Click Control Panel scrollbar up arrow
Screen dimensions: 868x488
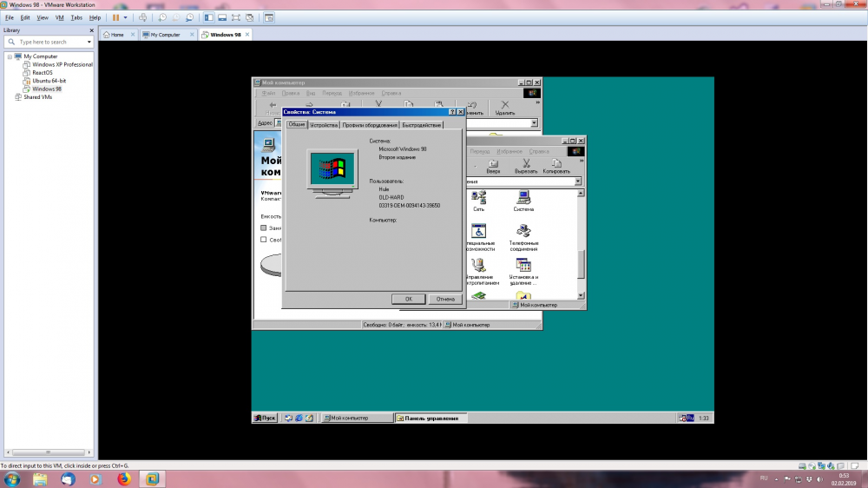pyautogui.click(x=581, y=194)
